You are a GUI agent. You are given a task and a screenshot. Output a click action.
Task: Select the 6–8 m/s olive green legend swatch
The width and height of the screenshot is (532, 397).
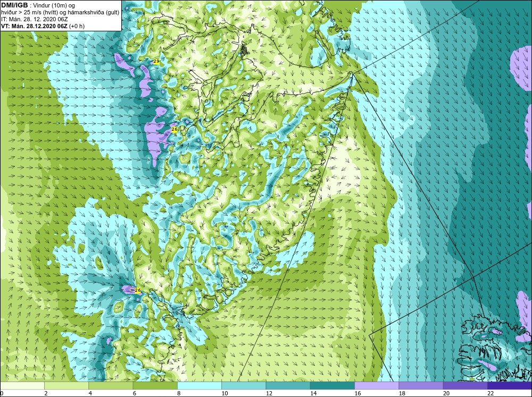pos(155,385)
